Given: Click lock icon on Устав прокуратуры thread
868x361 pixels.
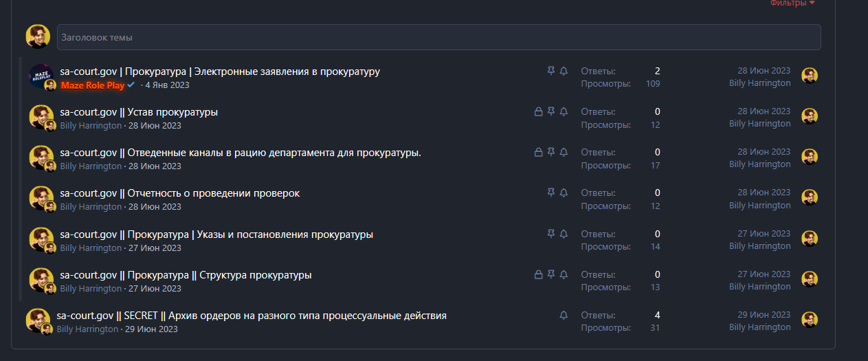Looking at the screenshot, I should [x=538, y=112].
